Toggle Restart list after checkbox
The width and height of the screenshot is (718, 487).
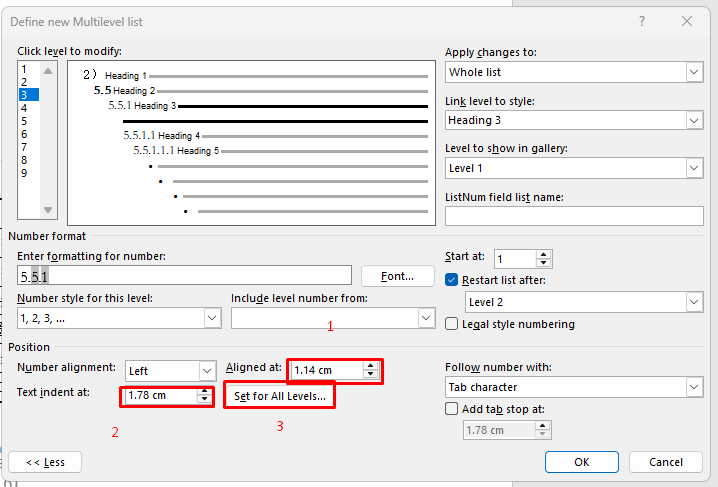453,279
